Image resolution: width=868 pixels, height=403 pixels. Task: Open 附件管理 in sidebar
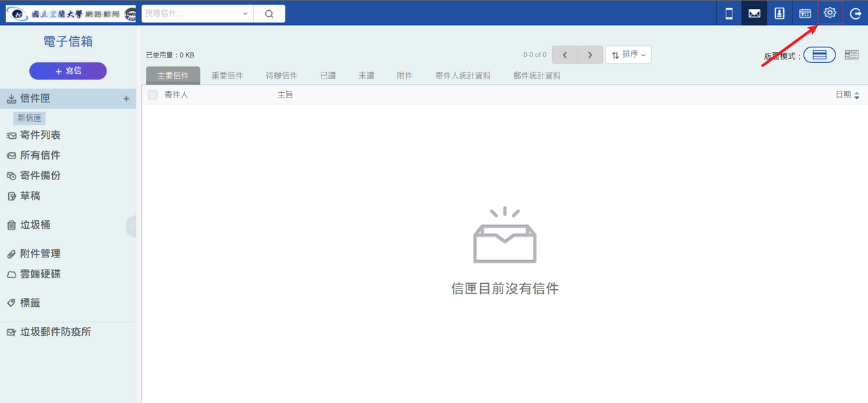[x=40, y=254]
